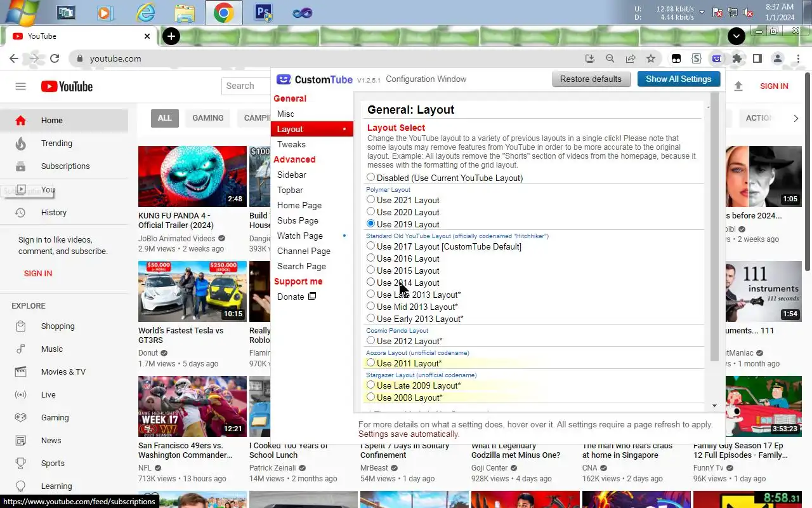
Task: Open the Chrome three-dot menu
Action: pyautogui.click(x=798, y=58)
